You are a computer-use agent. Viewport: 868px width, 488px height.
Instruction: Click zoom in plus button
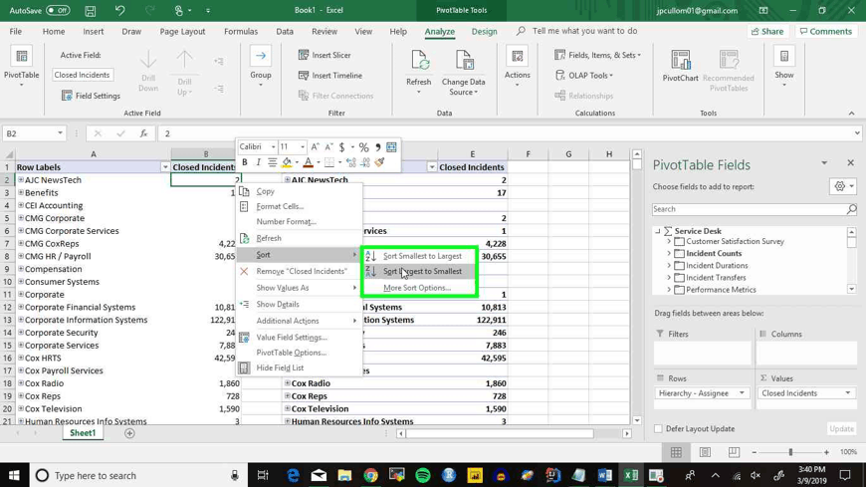coord(826,452)
